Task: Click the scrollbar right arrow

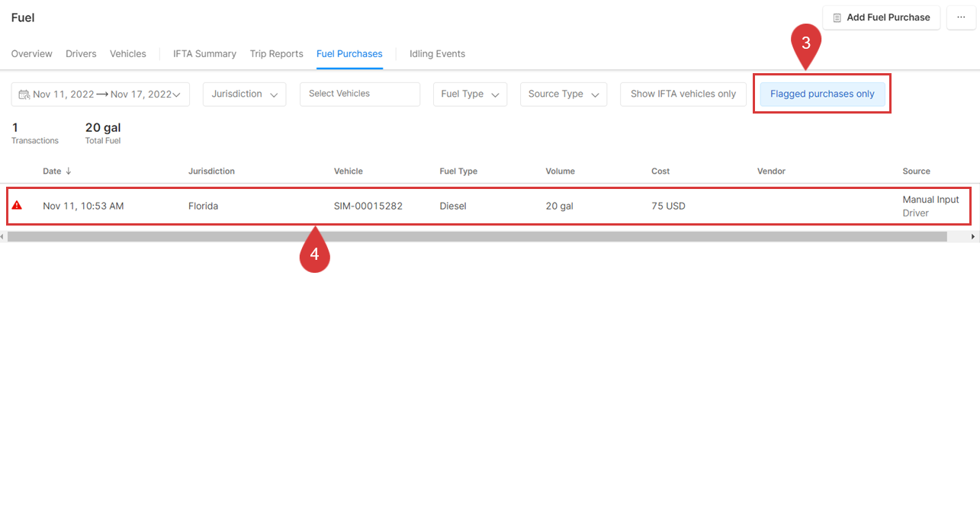Action: tap(973, 237)
